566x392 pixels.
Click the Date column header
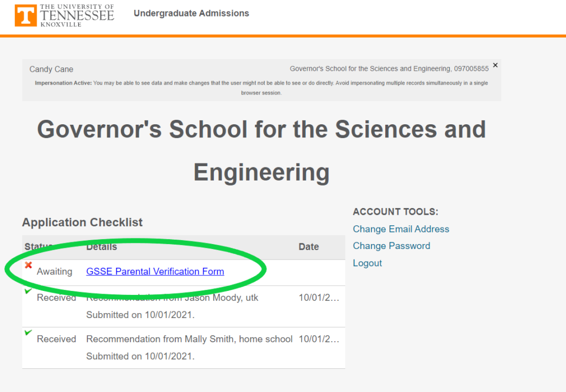tap(308, 247)
